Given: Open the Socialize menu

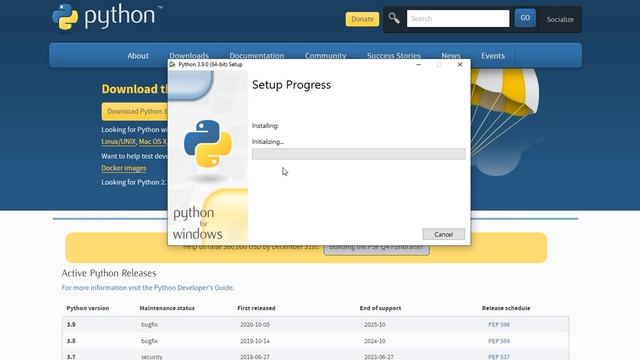Looking at the screenshot, I should pos(560,20).
